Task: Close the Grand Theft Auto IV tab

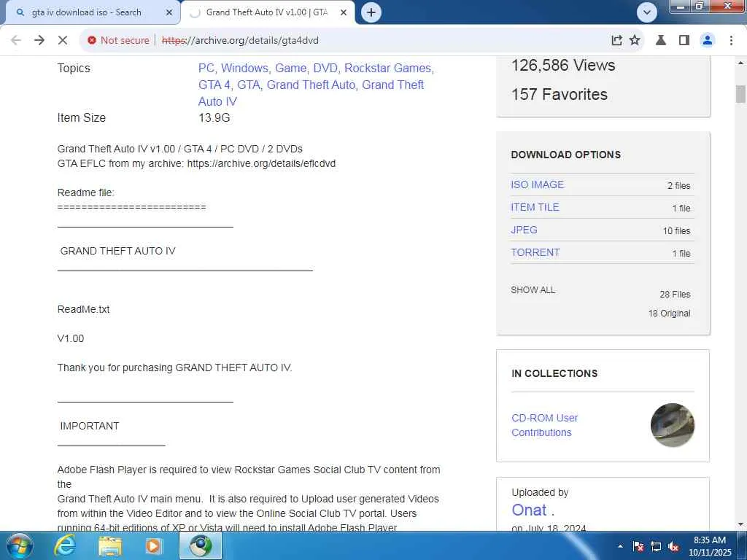Action: point(344,13)
